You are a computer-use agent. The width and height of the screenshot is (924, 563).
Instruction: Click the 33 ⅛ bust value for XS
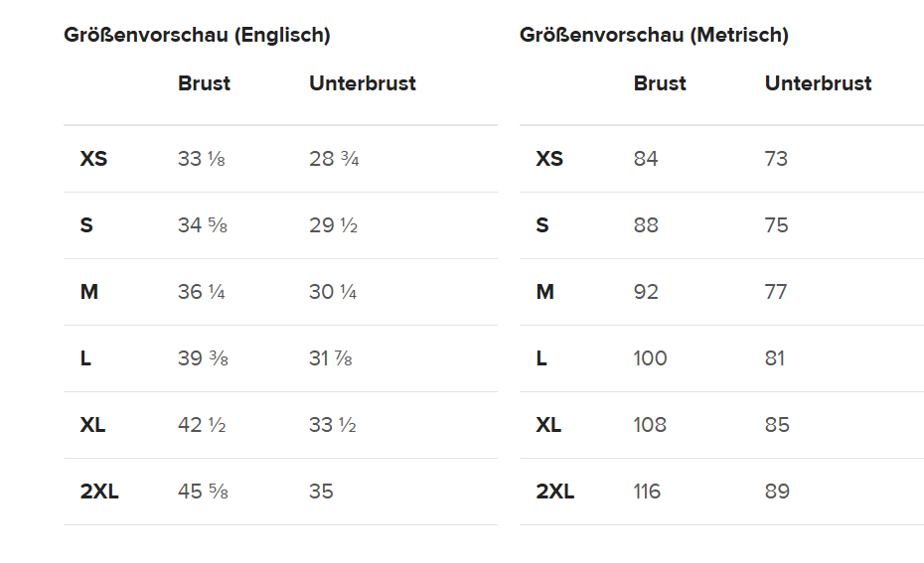click(201, 159)
